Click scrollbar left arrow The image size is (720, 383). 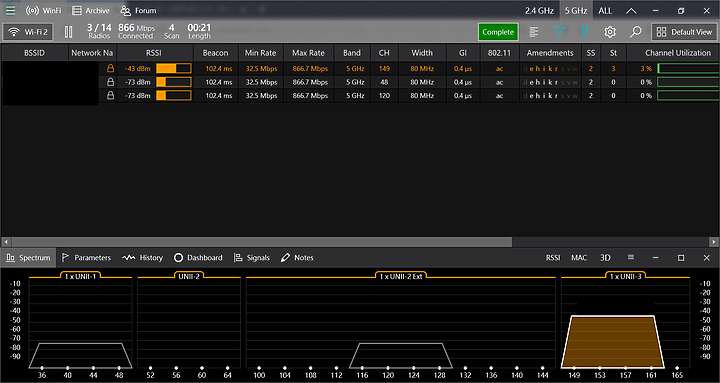pyautogui.click(x=6, y=242)
